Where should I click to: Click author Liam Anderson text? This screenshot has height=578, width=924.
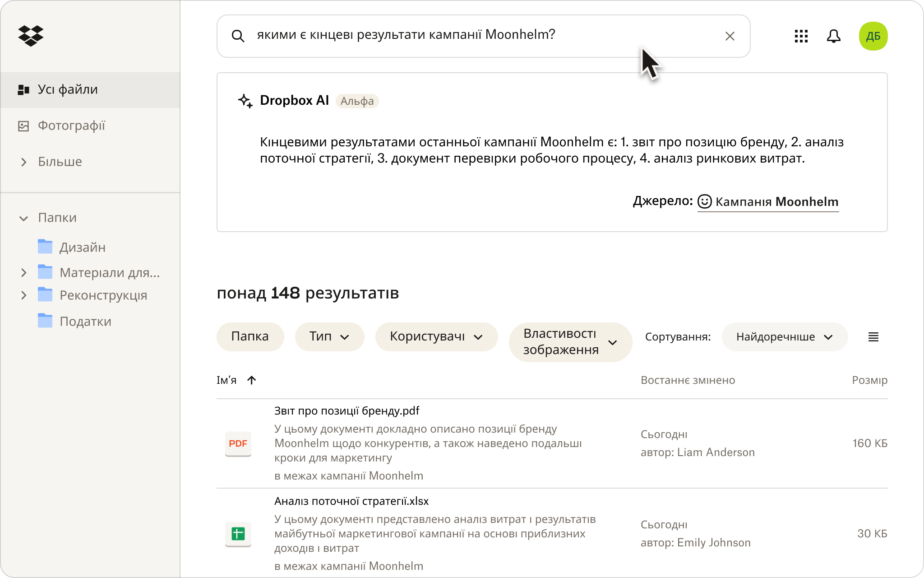tap(716, 452)
